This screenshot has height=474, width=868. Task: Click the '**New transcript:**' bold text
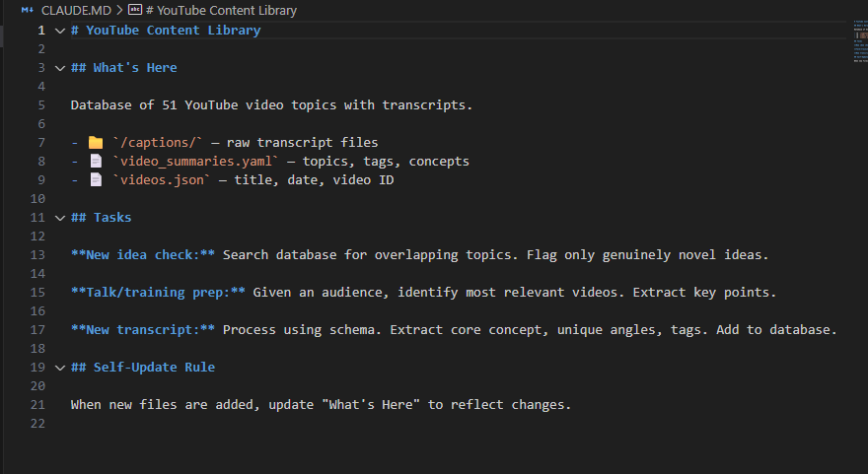(x=143, y=330)
